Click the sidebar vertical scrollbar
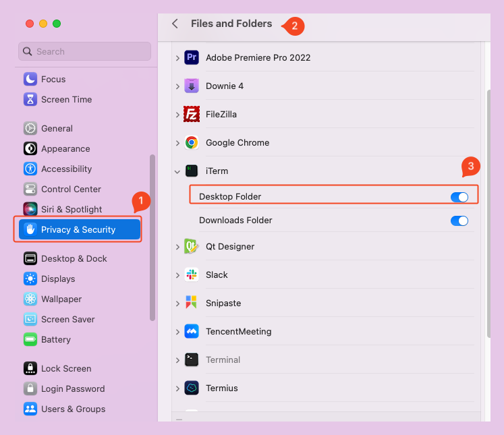The width and height of the screenshot is (504, 435). pyautogui.click(x=152, y=236)
